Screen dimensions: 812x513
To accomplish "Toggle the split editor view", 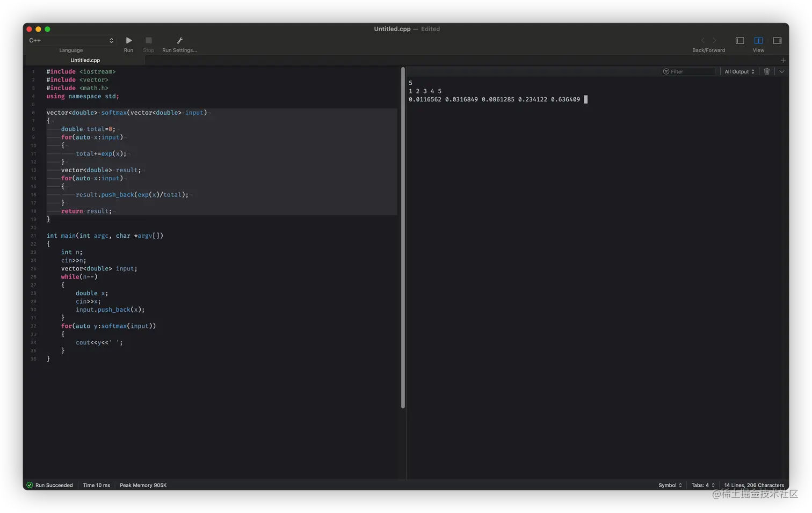I will [758, 40].
